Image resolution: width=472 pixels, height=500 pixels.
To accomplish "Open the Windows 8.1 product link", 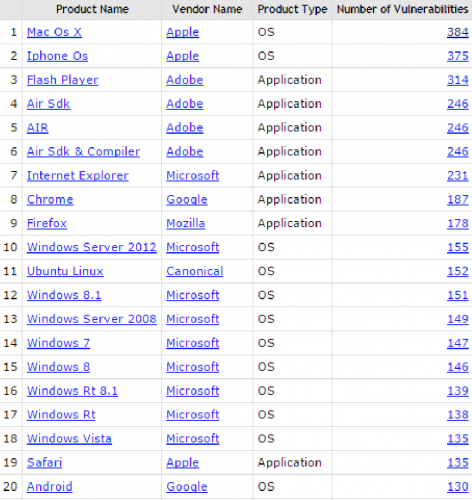I will (64, 295).
